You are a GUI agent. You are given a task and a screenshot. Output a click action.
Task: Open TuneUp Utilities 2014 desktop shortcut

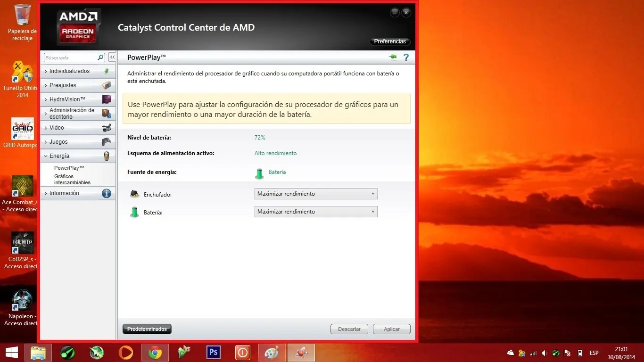22,79
